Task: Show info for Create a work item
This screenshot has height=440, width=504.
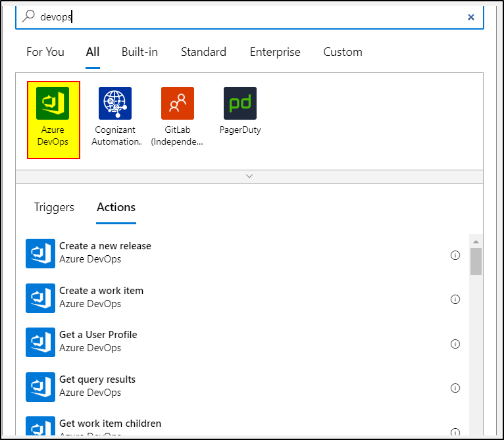Action: [x=455, y=299]
